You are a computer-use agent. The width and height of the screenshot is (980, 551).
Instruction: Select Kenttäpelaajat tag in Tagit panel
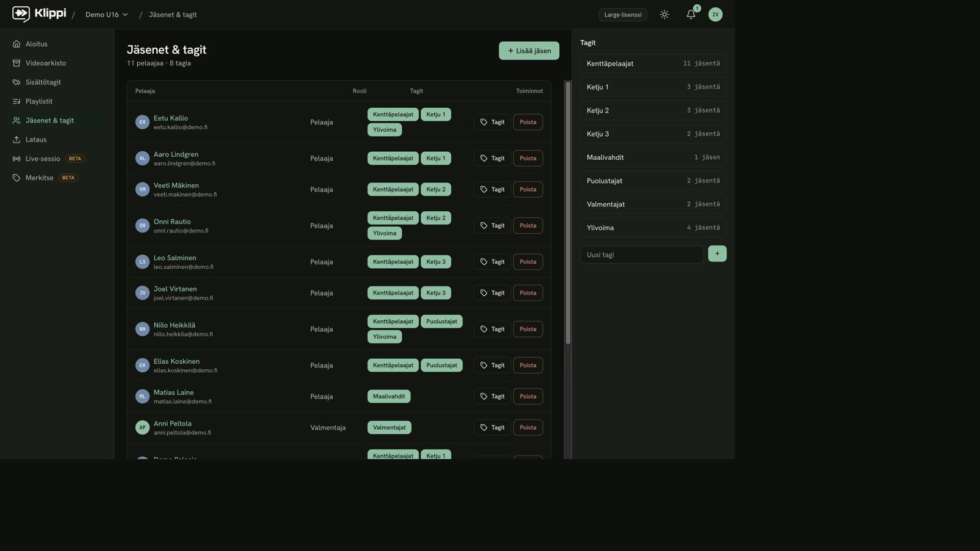(x=653, y=64)
